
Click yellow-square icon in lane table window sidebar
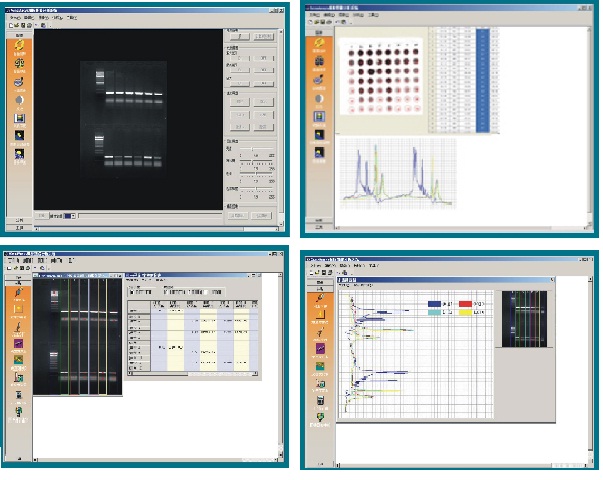point(18,309)
